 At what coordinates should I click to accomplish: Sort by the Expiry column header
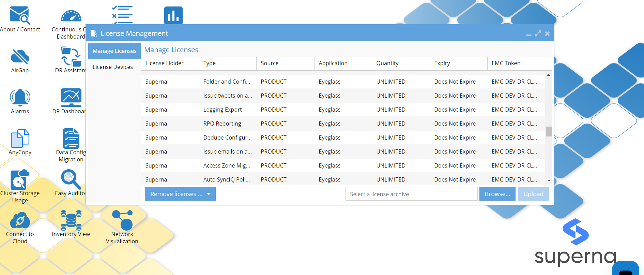click(442, 63)
